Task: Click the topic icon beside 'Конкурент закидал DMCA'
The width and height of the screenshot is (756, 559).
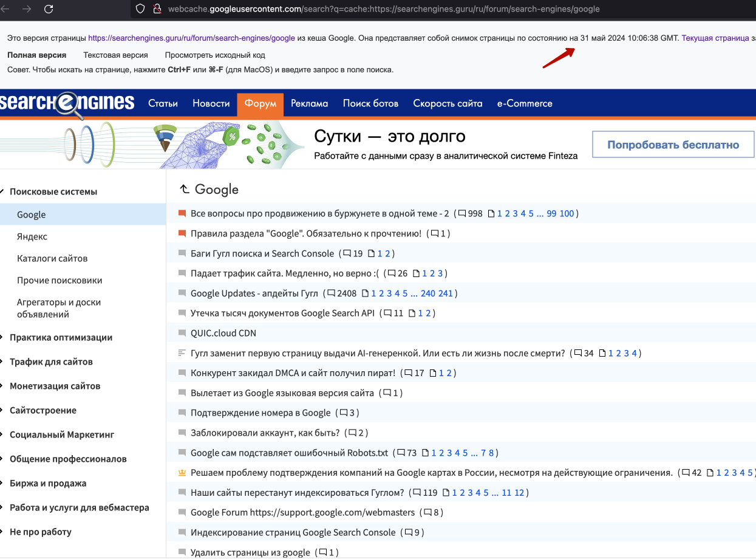Action: (182, 373)
